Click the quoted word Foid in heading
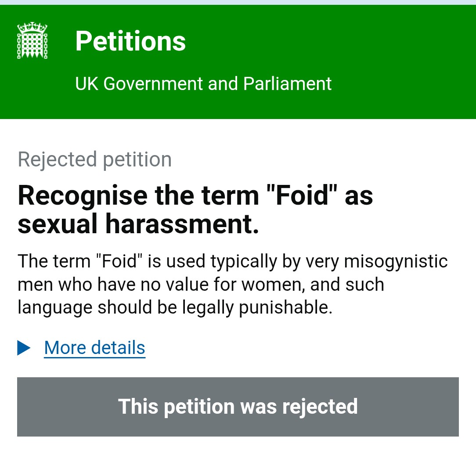Screen dimensions: 476x455 point(302,195)
